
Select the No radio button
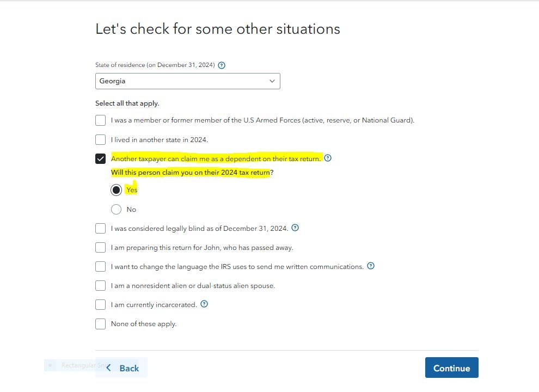coord(116,209)
